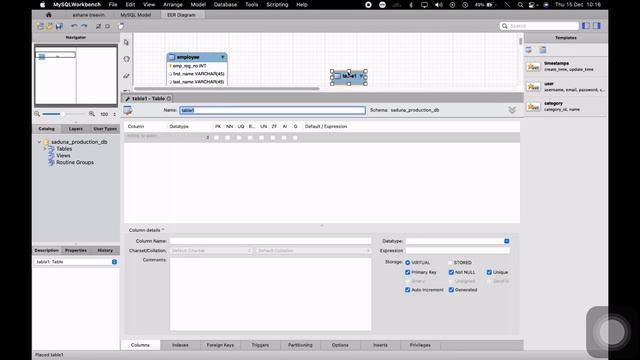Select the STORED storage radio button
The width and height of the screenshot is (640, 360).
pos(451,262)
